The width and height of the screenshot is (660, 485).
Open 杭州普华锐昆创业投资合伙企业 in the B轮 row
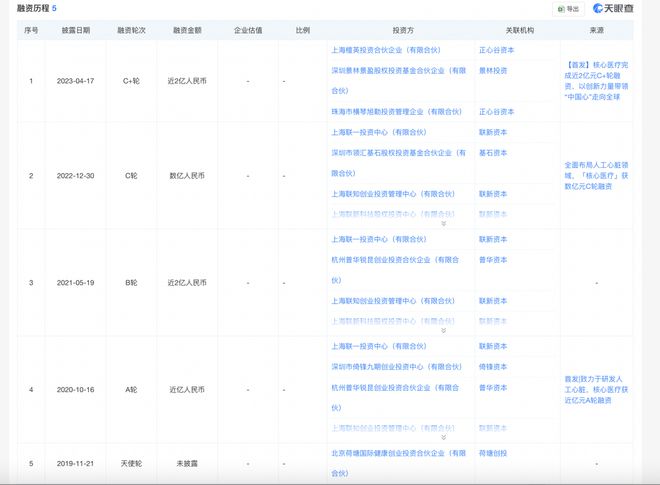pos(395,270)
